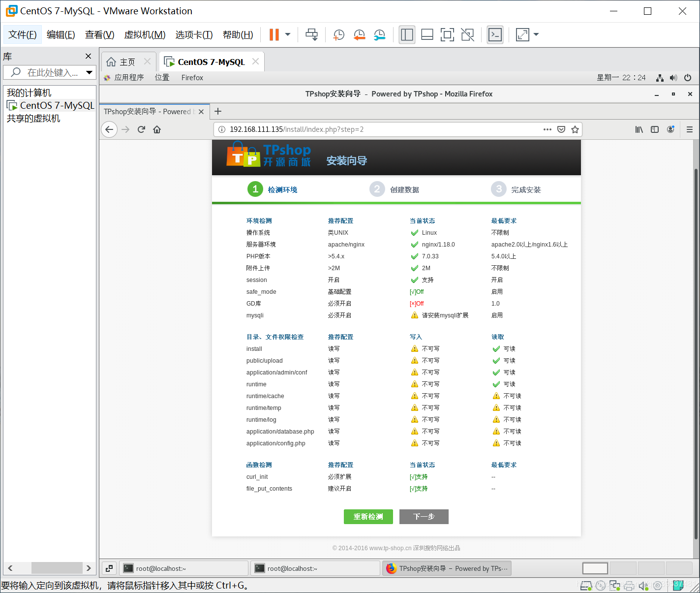700x593 pixels.
Task: Click the GNOME power icon
Action: 688,78
